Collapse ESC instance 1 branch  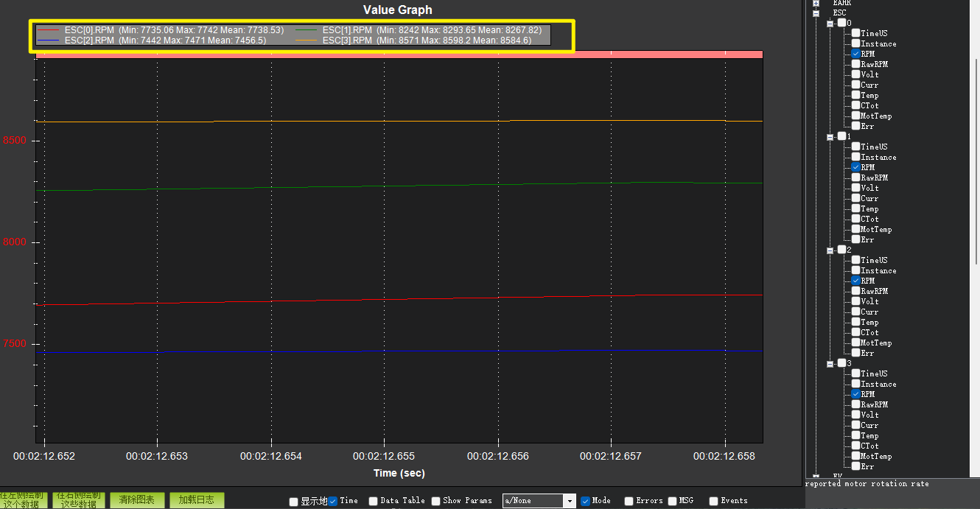click(830, 136)
